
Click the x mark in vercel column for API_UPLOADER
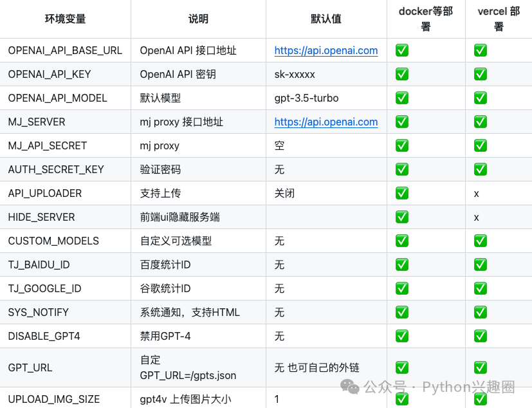(x=475, y=193)
